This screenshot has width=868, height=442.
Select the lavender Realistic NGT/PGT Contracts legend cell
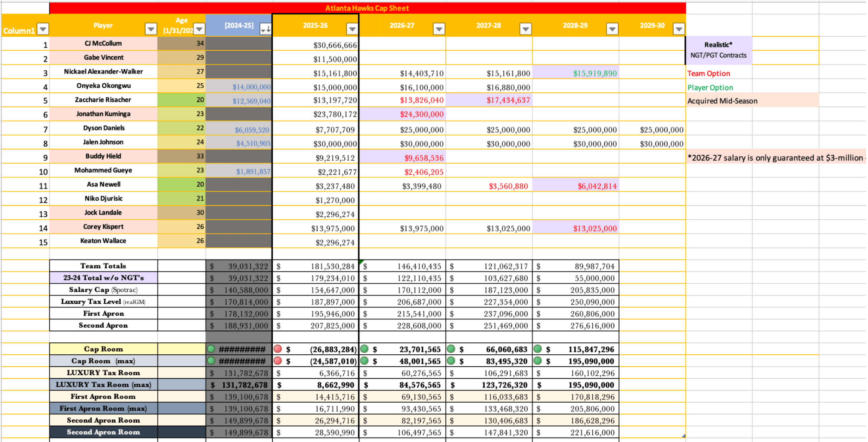(718, 50)
